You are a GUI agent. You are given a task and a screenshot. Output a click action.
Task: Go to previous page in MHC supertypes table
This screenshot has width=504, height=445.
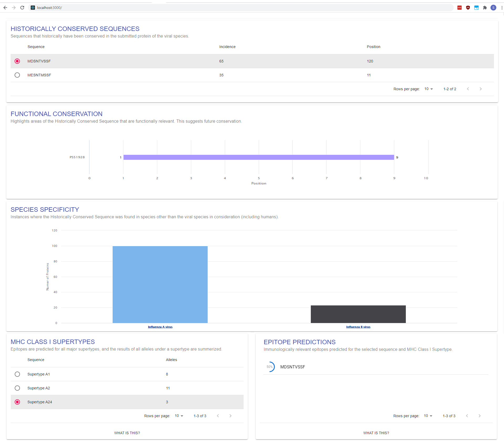(x=218, y=416)
